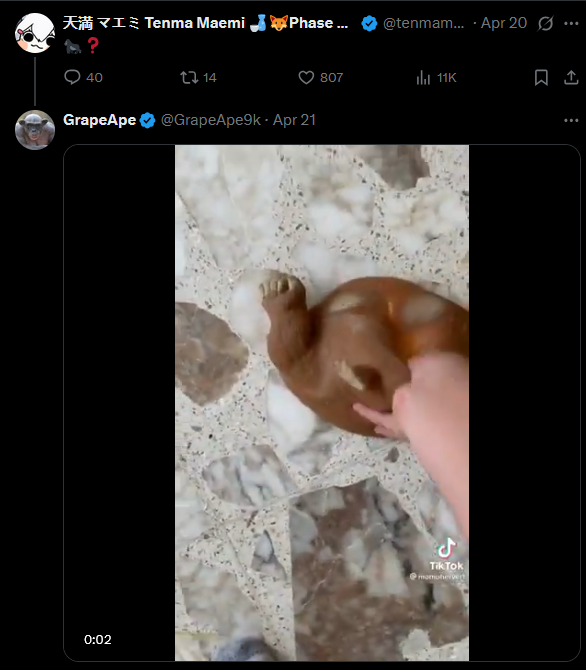Click the Apr 21 timestamp

[294, 120]
